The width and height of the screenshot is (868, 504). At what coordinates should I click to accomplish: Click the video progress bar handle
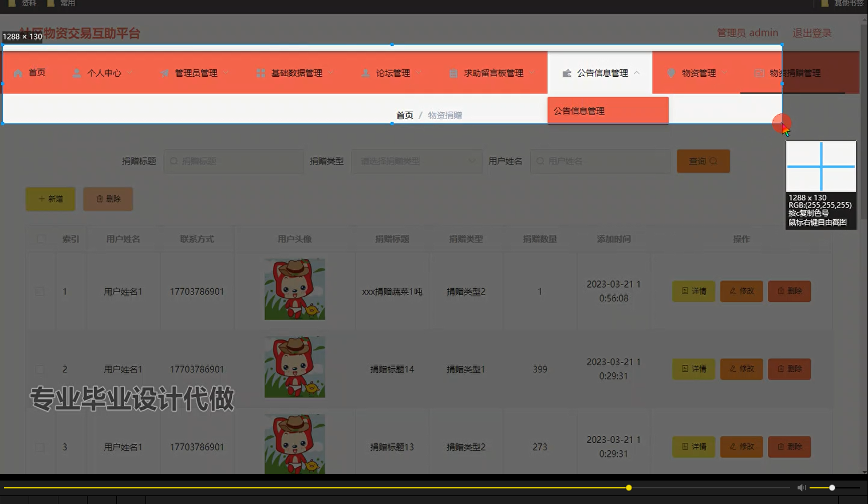point(629,487)
